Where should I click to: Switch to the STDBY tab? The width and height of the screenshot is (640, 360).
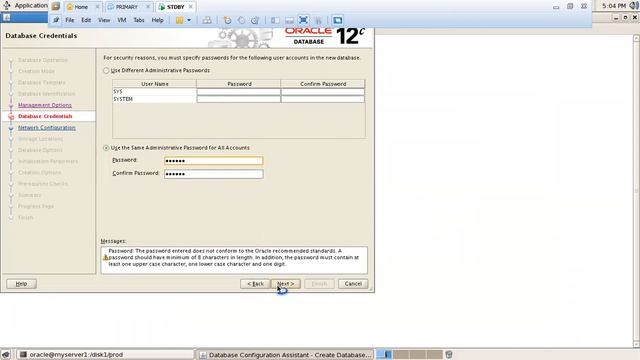176,7
